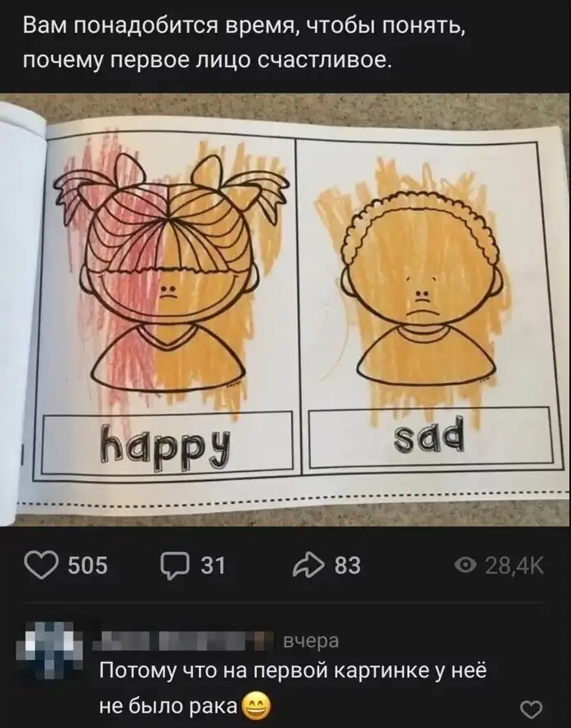Open the coloring page post image

285,310
